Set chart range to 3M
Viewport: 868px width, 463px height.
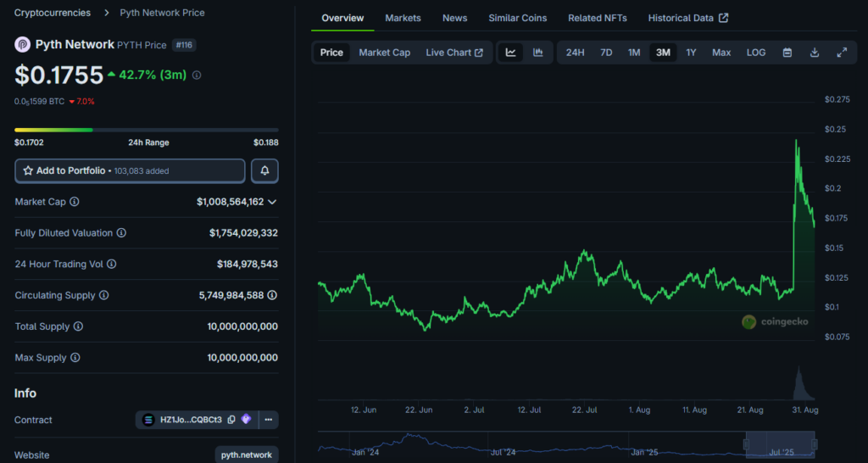(663, 53)
